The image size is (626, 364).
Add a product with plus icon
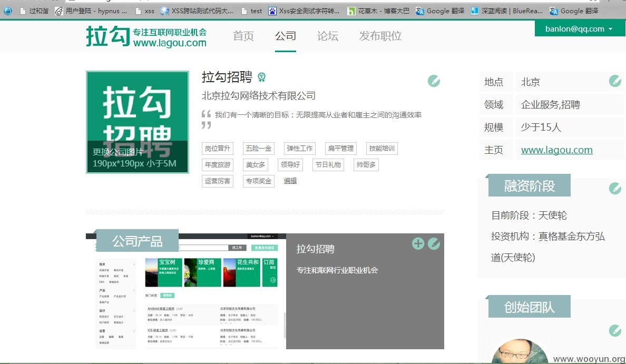point(418,243)
